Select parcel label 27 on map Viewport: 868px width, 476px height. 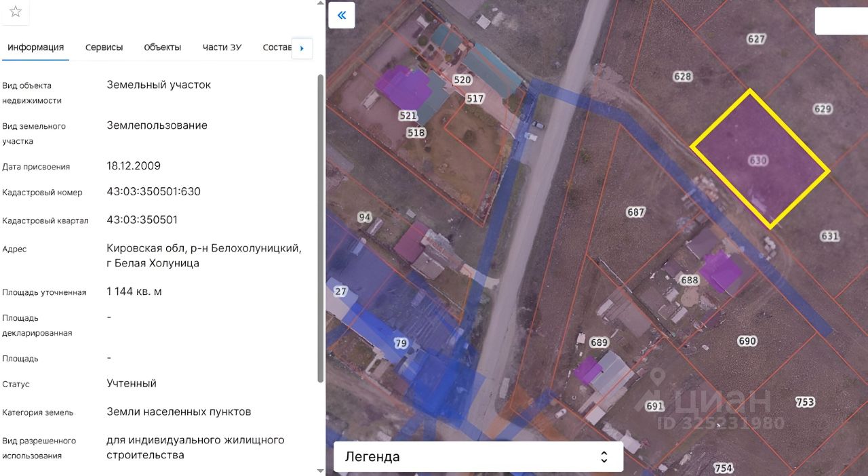340,292
